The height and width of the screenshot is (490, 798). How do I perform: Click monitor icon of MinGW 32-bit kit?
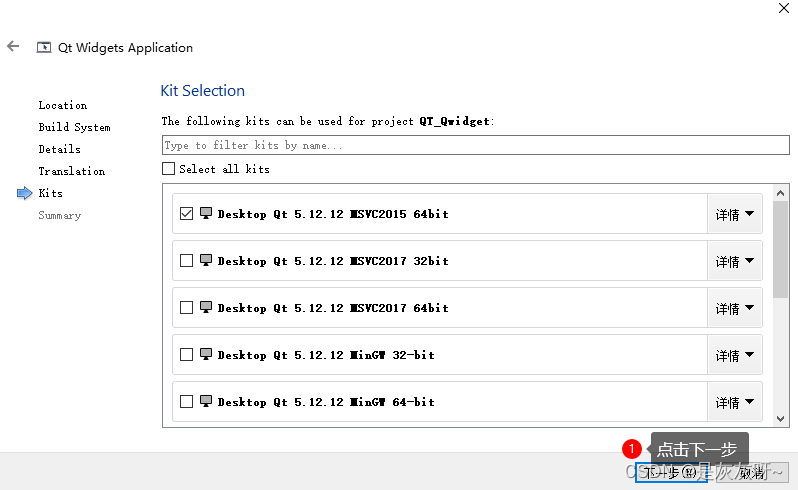coord(206,354)
